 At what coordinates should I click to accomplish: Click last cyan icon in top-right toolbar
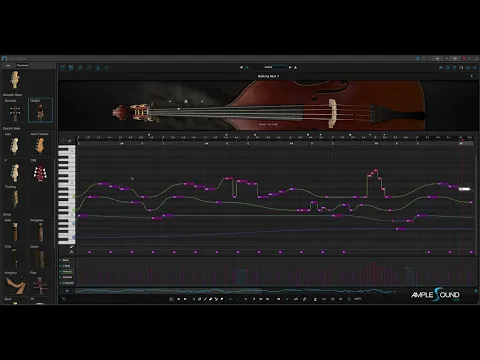[475, 67]
